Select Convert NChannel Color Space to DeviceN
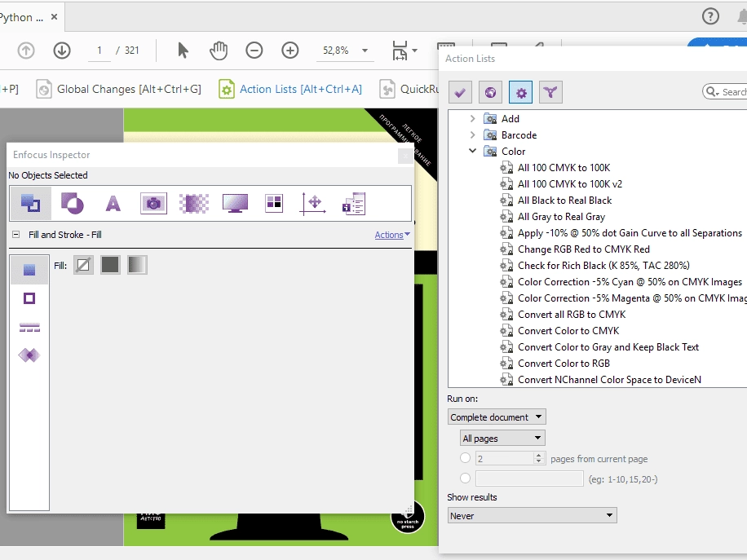 pyautogui.click(x=609, y=380)
